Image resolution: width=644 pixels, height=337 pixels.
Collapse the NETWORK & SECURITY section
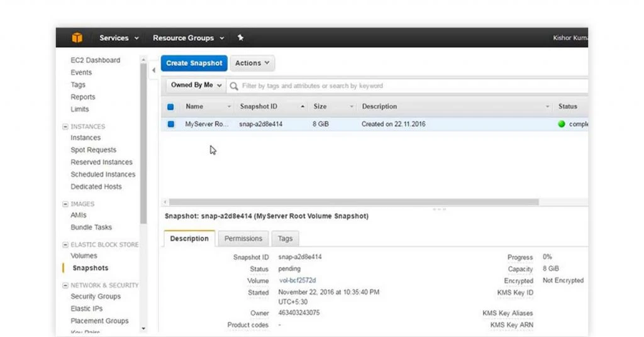(x=65, y=285)
